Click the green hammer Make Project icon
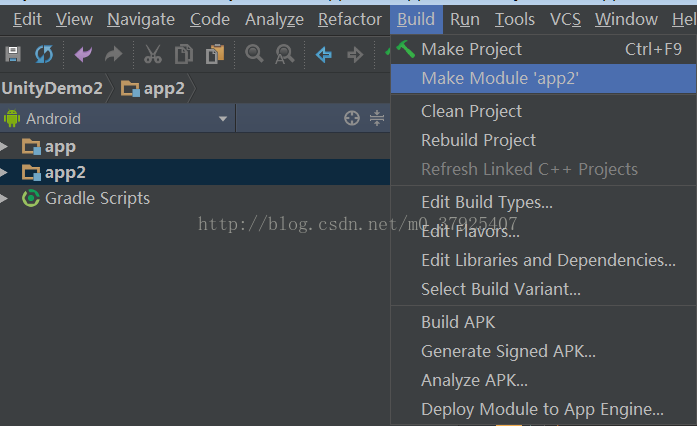The height and width of the screenshot is (426, 697). (x=405, y=49)
